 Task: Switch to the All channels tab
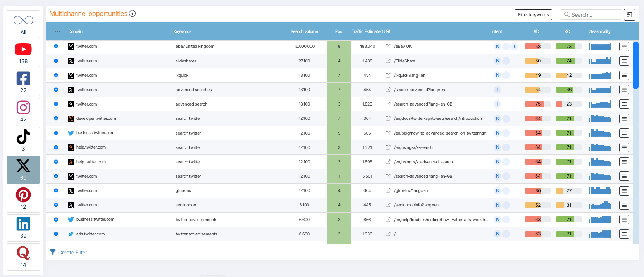click(x=23, y=24)
